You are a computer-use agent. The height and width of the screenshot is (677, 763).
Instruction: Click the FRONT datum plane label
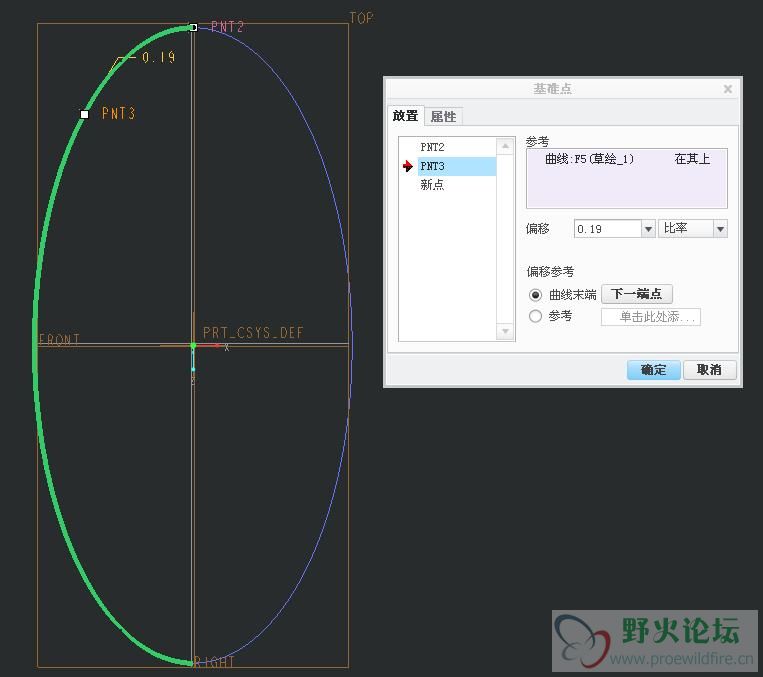point(59,339)
